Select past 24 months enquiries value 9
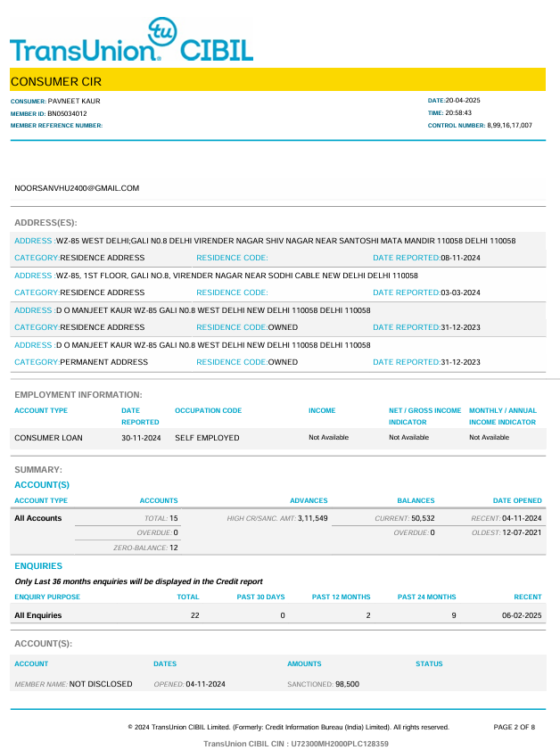 pos(454,615)
